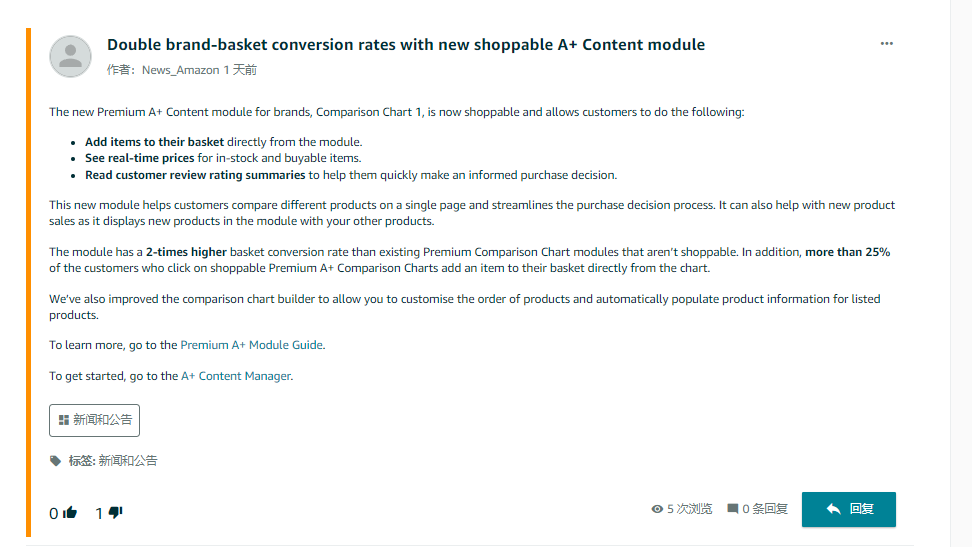Image resolution: width=972 pixels, height=547 pixels.
Task: Click the 新闻和公告 category button
Action: coord(94,420)
